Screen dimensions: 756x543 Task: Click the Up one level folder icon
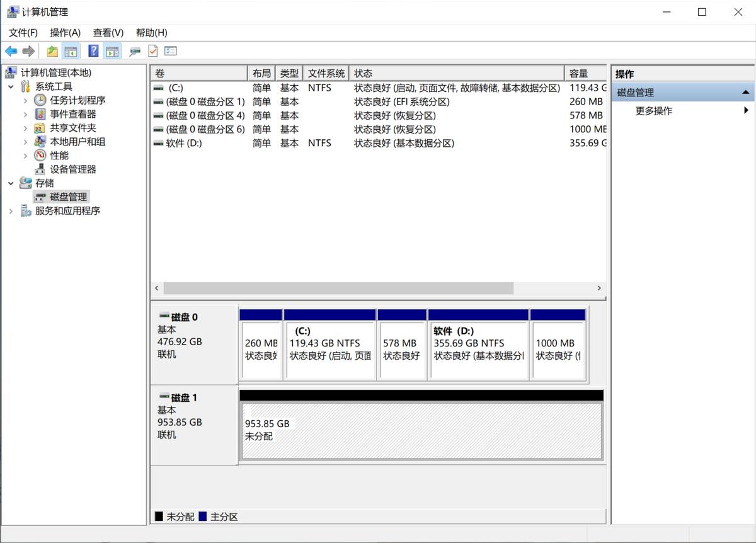pyautogui.click(x=52, y=51)
